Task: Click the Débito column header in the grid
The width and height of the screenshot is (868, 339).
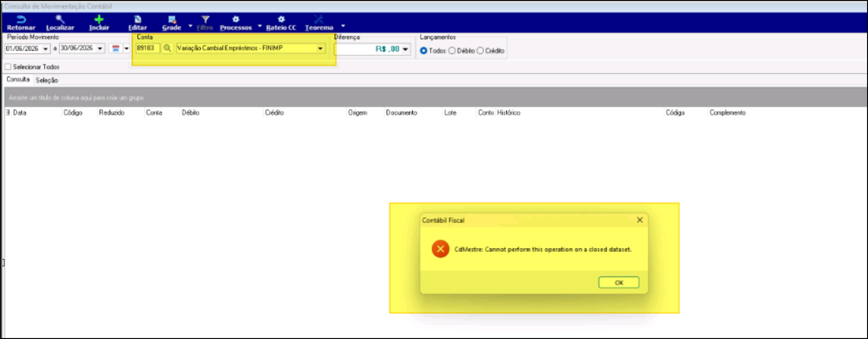Action: (191, 113)
